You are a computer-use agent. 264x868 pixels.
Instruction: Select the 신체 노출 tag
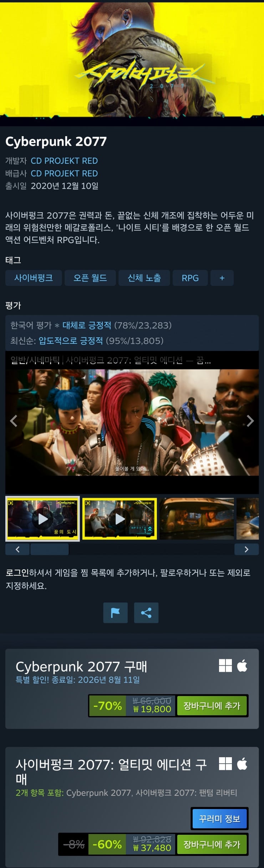144,278
